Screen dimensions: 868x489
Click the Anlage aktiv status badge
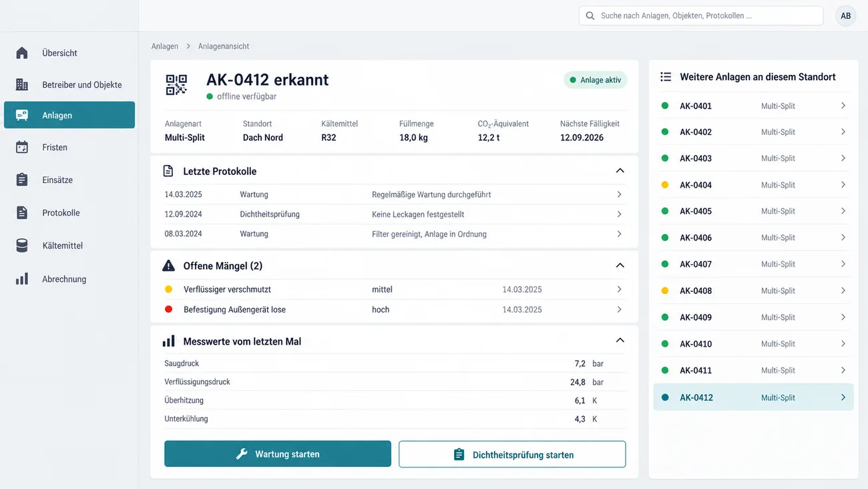pyautogui.click(x=596, y=80)
